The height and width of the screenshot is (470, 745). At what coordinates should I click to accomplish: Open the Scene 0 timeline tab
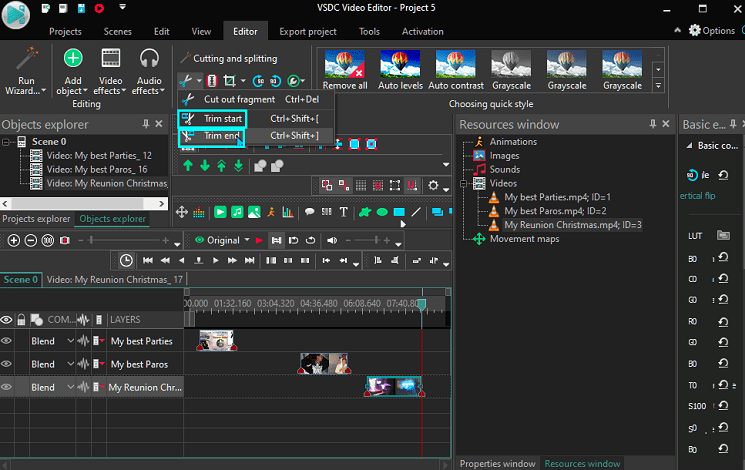coord(20,279)
